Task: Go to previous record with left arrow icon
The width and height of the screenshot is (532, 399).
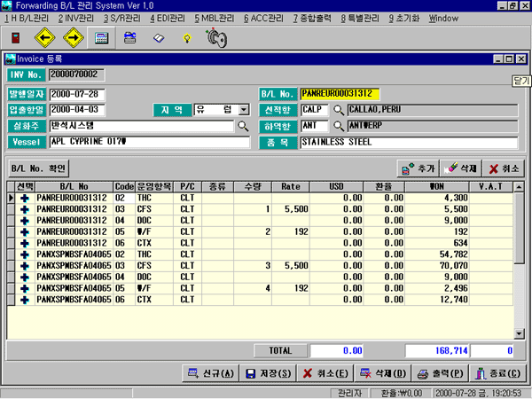Action: 45,37
